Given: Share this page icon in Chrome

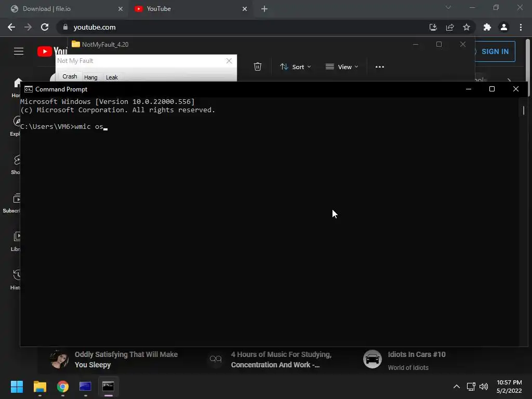Looking at the screenshot, I should (450, 27).
